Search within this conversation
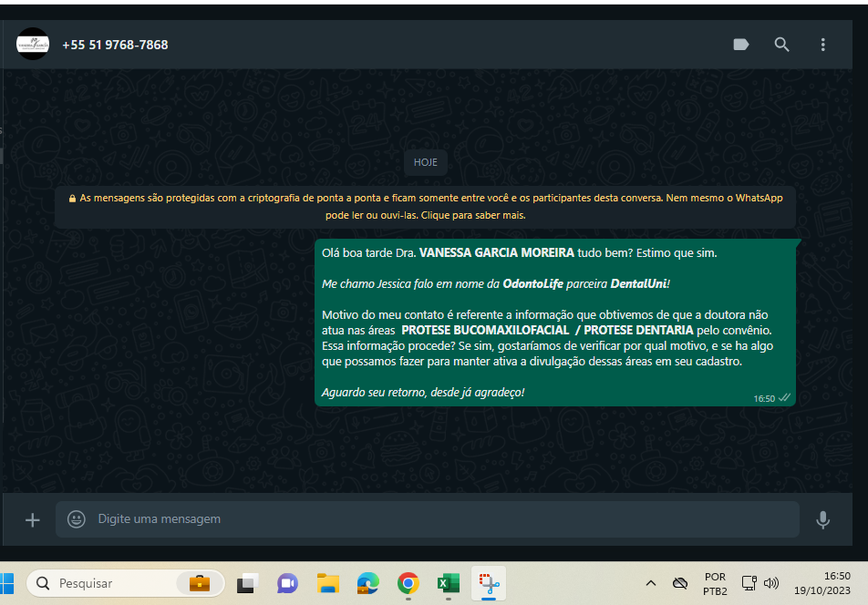Viewport: 868px width, 605px height. [x=781, y=45]
